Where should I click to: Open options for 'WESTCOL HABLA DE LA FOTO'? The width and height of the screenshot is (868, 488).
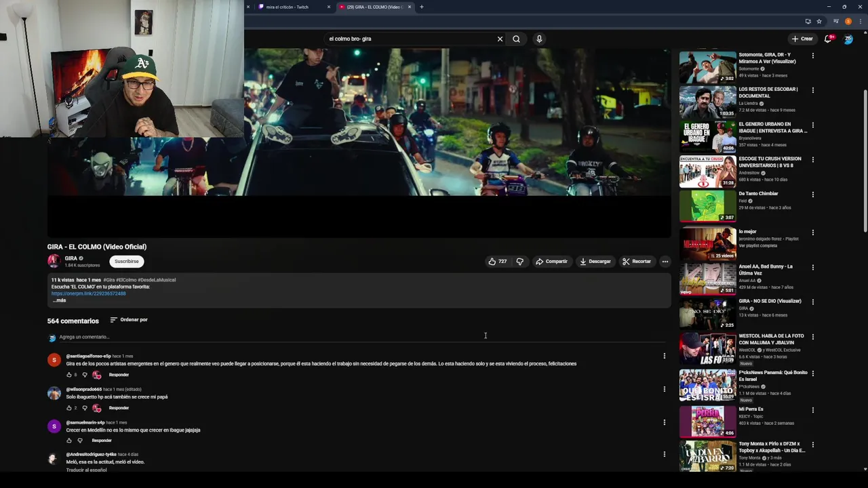coord(812,337)
